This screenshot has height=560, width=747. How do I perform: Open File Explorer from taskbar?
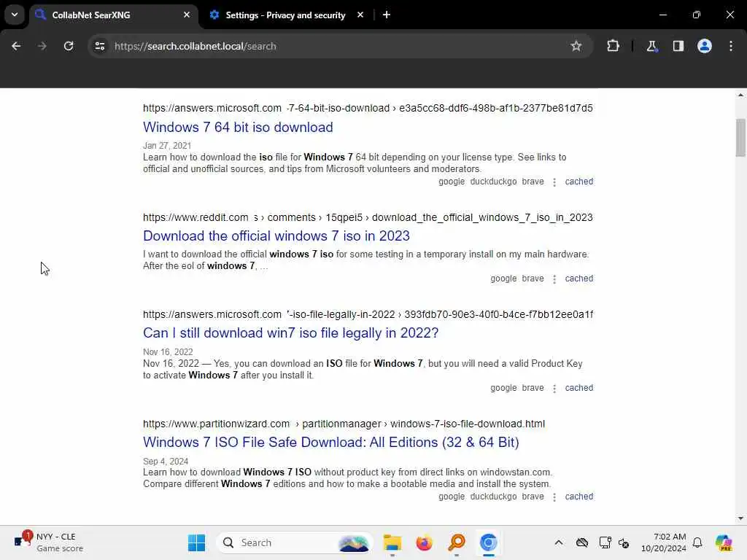[x=392, y=542]
